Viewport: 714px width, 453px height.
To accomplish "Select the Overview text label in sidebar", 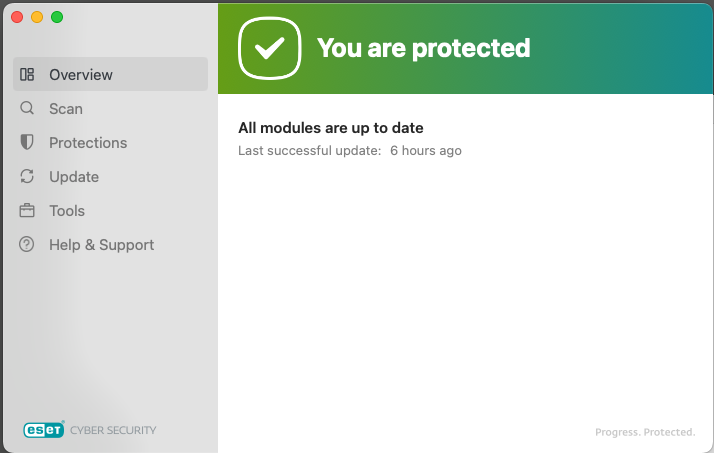I will [81, 75].
